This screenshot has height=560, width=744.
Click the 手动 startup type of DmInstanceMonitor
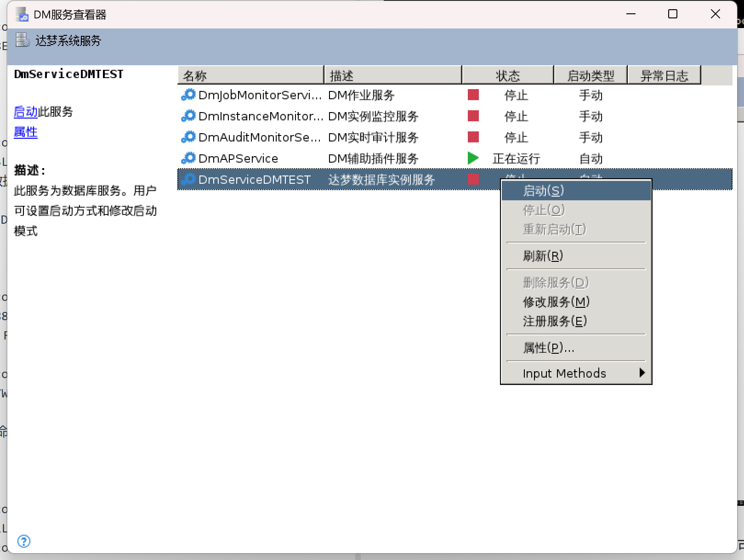591,116
